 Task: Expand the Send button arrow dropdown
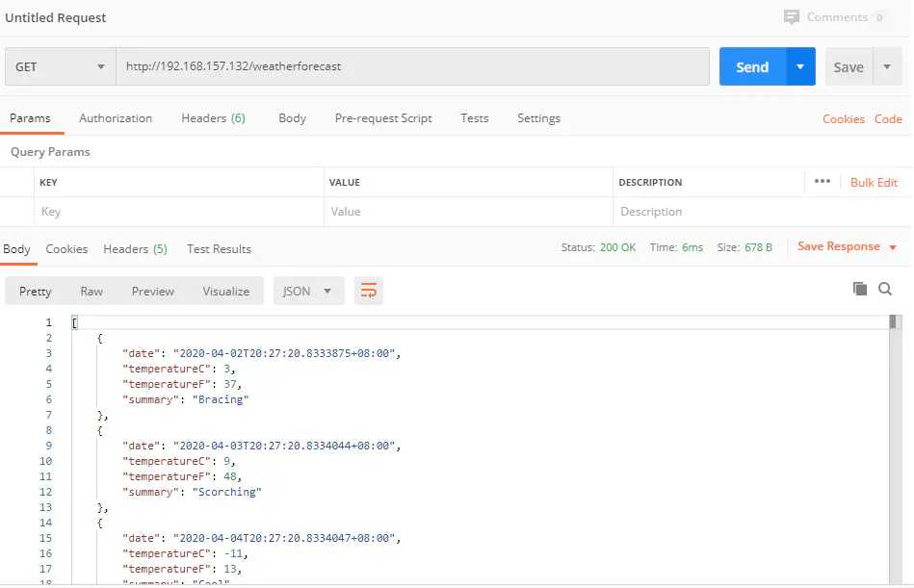coord(800,67)
